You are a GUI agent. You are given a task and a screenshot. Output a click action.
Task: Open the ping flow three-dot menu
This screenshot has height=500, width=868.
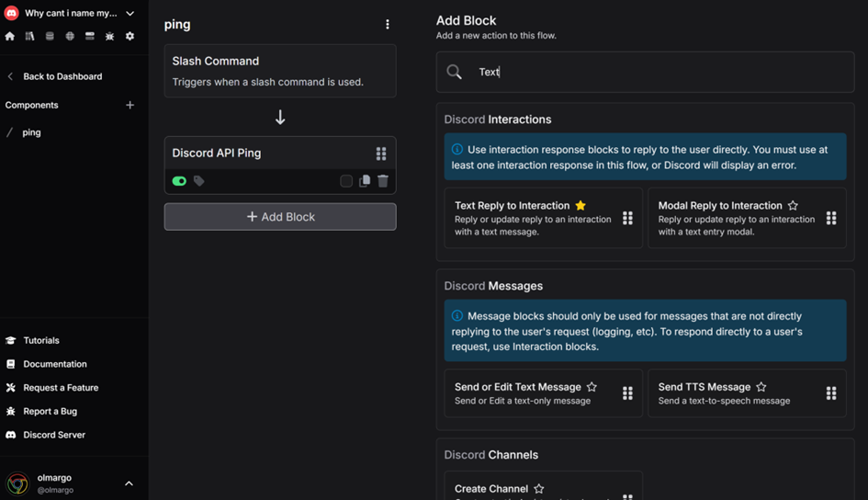click(388, 25)
